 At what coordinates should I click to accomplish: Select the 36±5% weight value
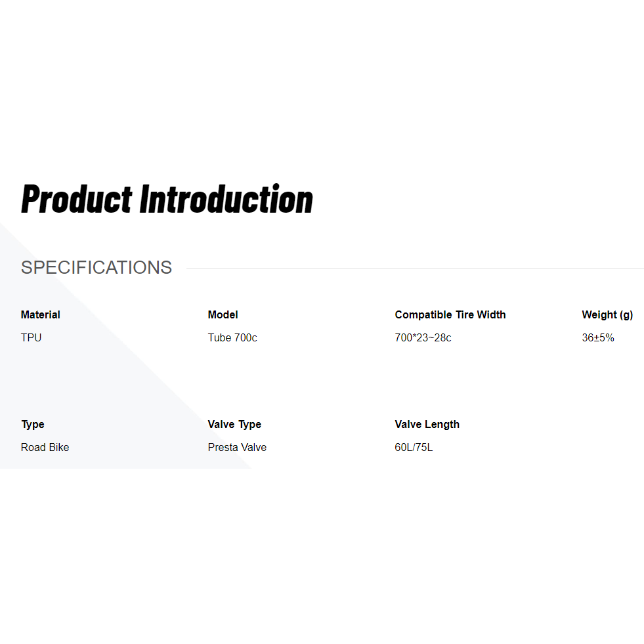pyautogui.click(x=597, y=338)
